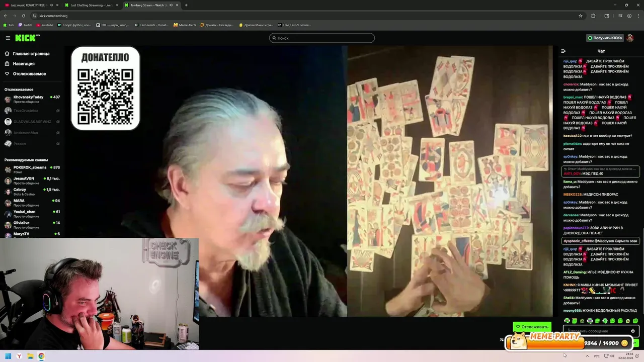Open the user profile avatar menu
This screenshot has height=362, width=644.
630,38
